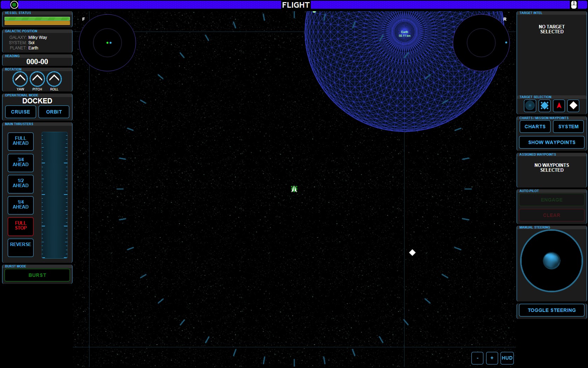Image resolution: width=588 pixels, height=368 pixels.
Task: Toggle the HUD display
Action: pyautogui.click(x=507, y=358)
